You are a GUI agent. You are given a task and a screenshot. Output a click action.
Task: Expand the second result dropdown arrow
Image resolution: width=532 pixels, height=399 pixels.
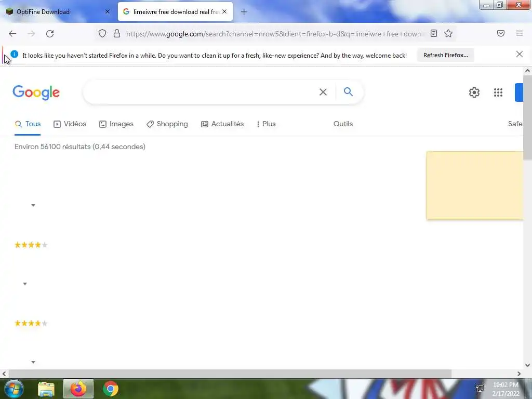click(25, 284)
